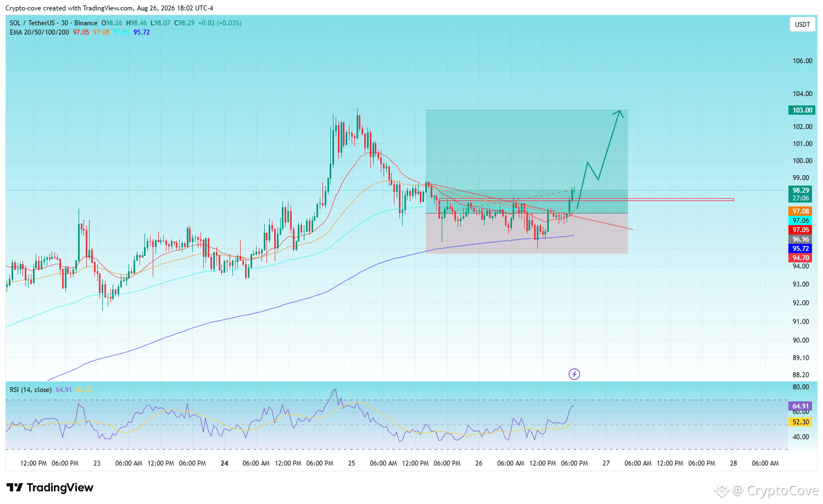
Task: Click the orange 97.08 EMA legend value
Action: (101, 32)
